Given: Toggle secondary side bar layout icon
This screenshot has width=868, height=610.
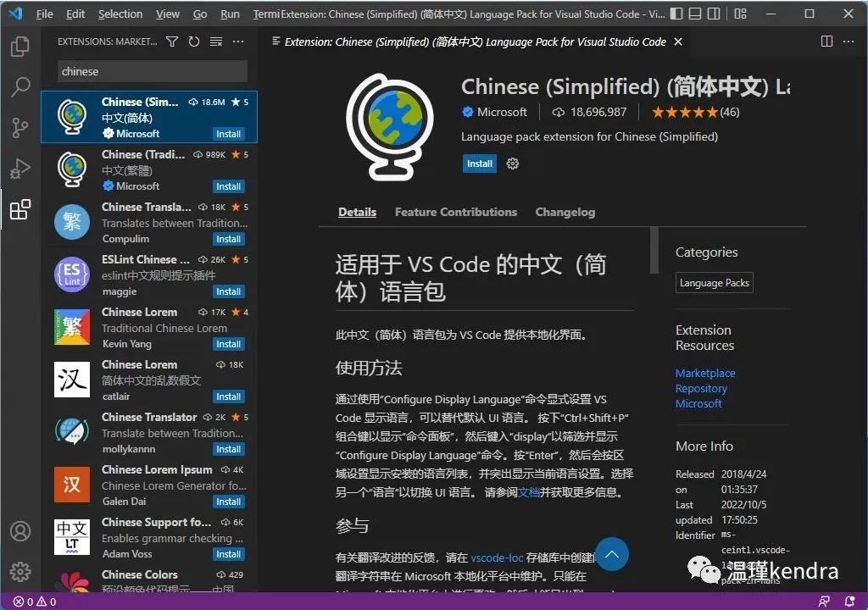Looking at the screenshot, I should click(x=714, y=14).
